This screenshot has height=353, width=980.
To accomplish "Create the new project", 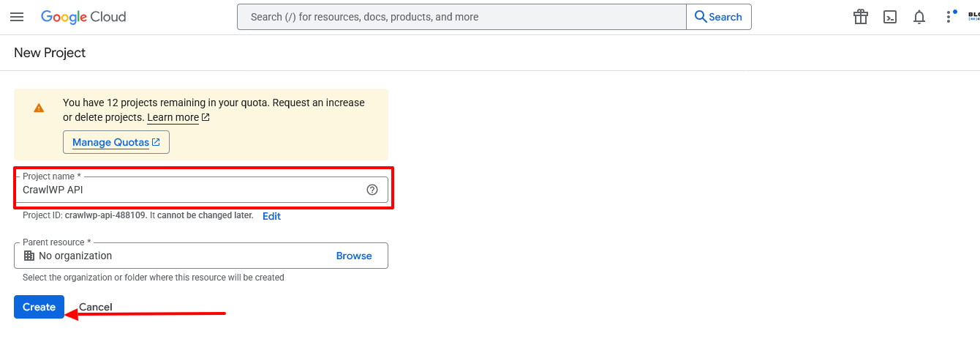I will tap(39, 307).
